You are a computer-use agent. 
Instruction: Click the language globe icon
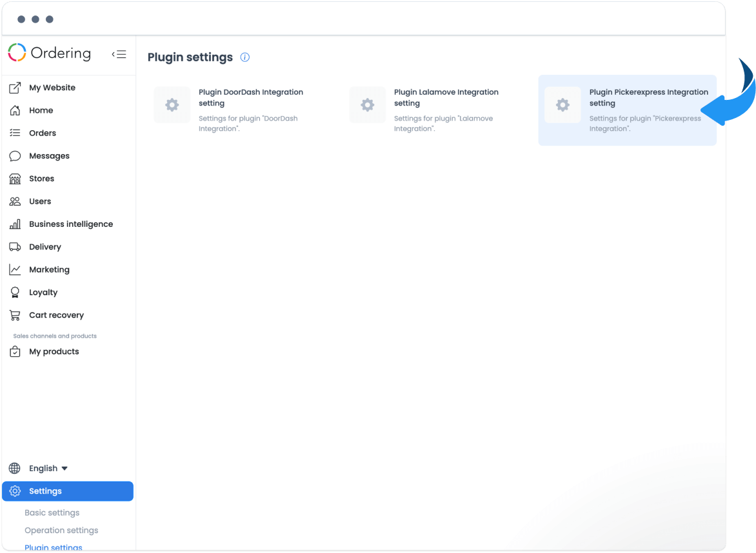point(14,468)
